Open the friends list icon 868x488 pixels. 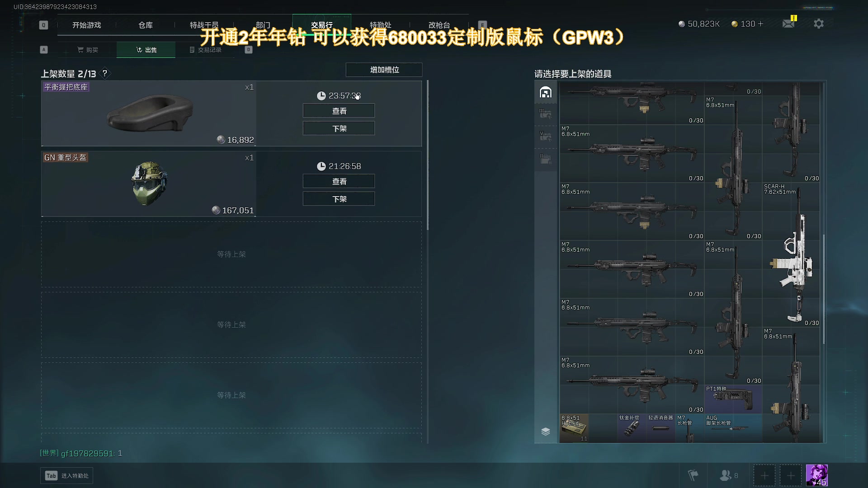[728, 475]
